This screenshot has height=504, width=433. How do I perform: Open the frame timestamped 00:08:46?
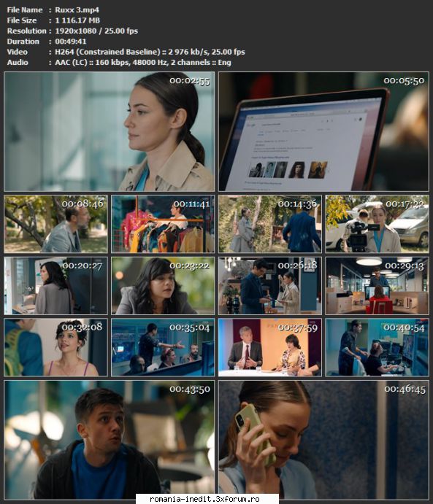click(55, 224)
